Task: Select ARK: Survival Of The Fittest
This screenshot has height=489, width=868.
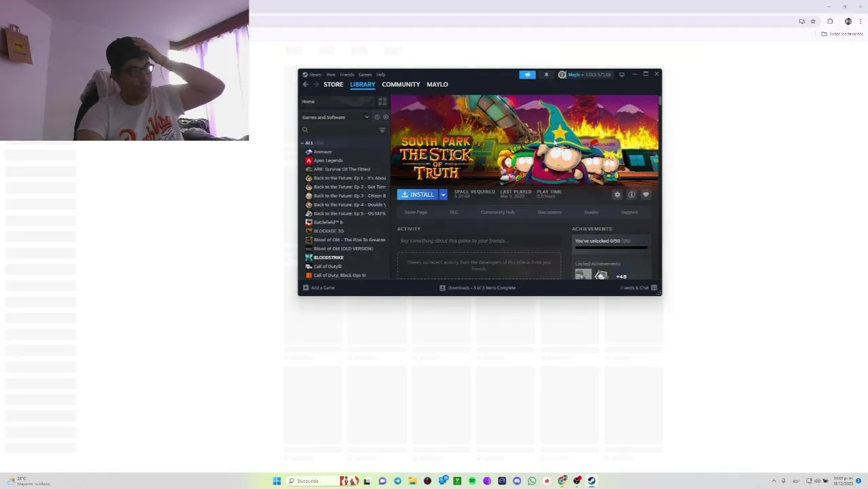Action: [342, 169]
